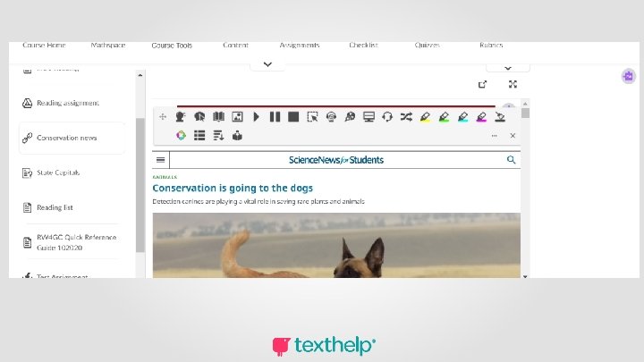644x362 pixels.
Task: Apply the green highlighter
Action: coord(444,117)
